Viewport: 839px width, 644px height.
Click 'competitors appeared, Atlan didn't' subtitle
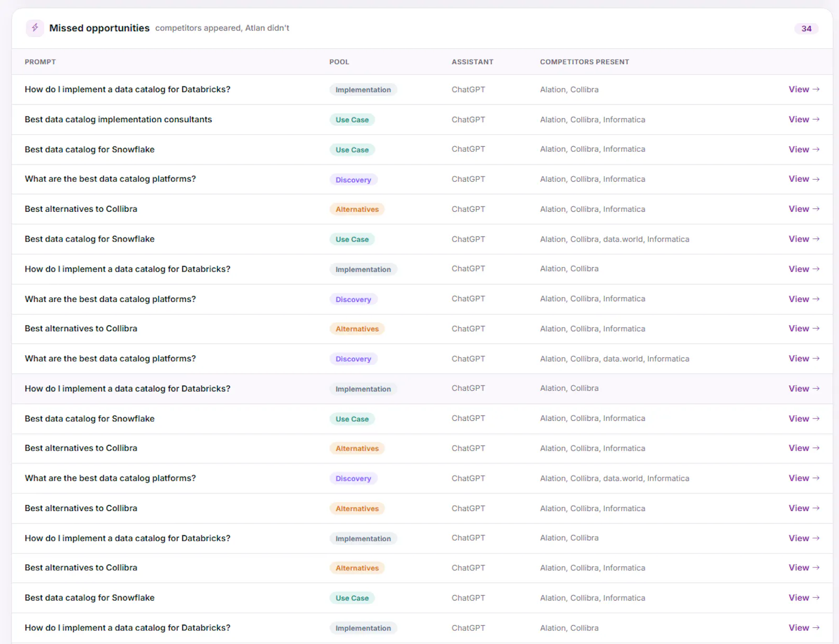[222, 28]
